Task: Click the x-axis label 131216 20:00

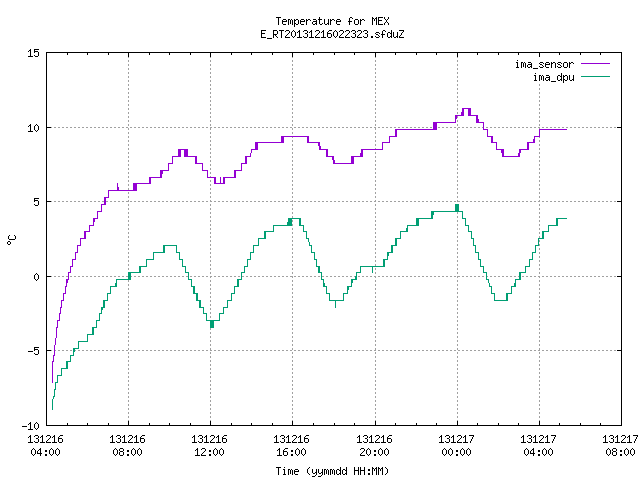Action: (x=374, y=446)
